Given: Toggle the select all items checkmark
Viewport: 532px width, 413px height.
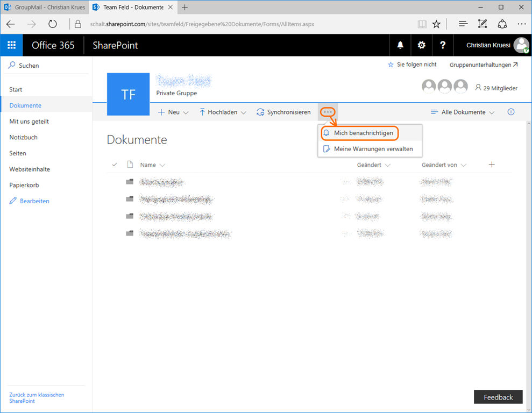Looking at the screenshot, I should [115, 165].
